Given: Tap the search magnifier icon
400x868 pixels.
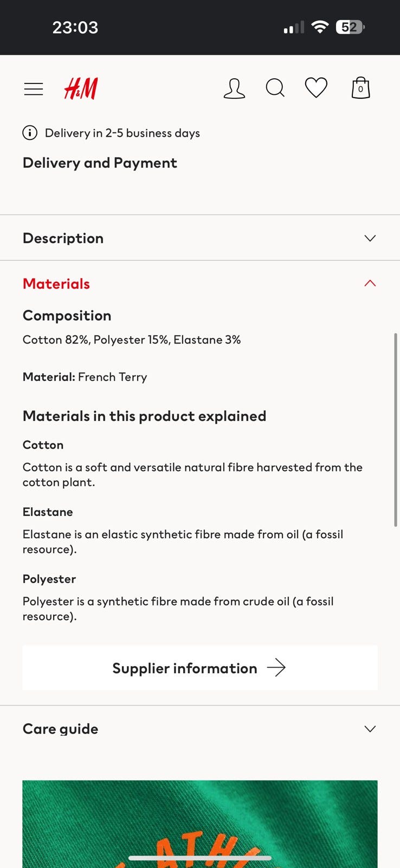Looking at the screenshot, I should tap(275, 88).
